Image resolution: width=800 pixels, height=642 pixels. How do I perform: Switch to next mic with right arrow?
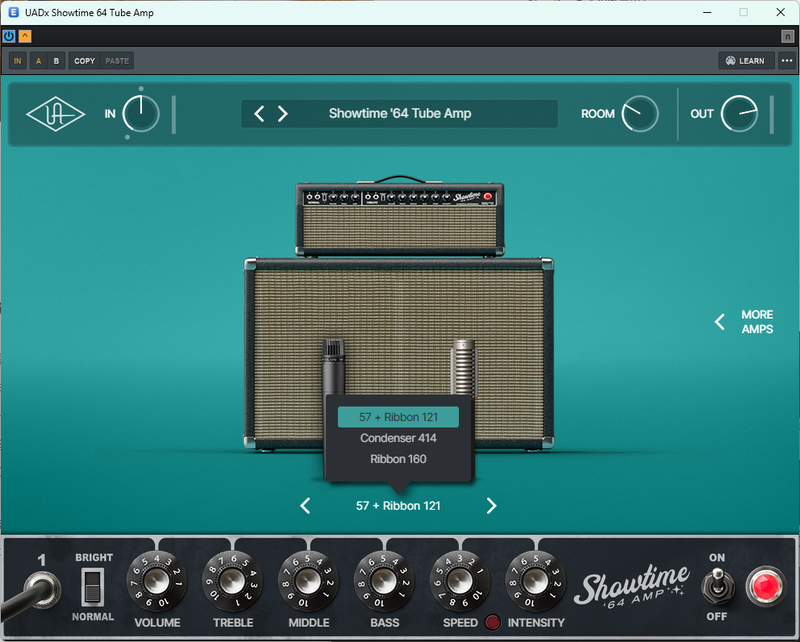[491, 506]
